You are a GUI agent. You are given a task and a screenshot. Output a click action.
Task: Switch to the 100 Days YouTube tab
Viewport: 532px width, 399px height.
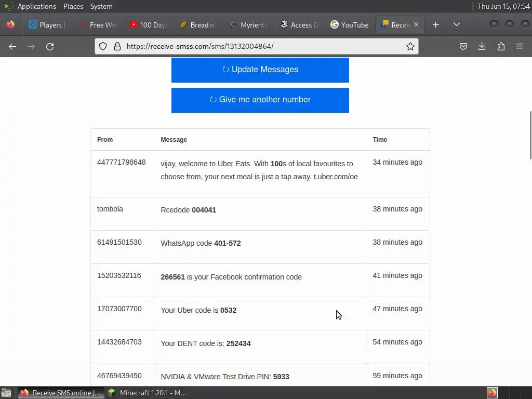tap(149, 25)
